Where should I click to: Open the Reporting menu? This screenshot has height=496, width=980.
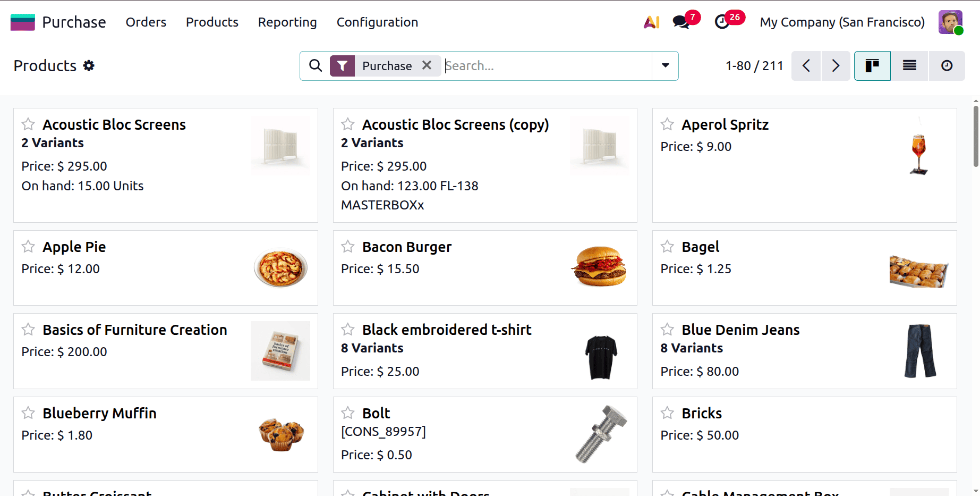coord(287,22)
